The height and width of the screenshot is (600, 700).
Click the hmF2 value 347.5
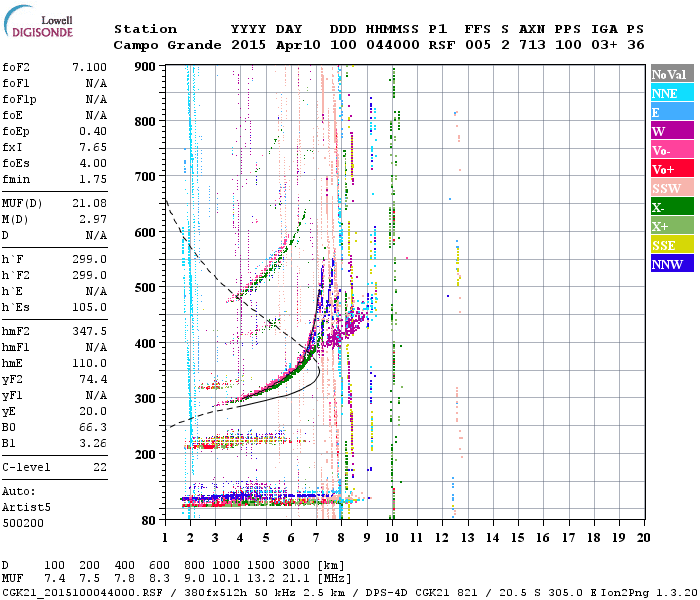point(89,331)
